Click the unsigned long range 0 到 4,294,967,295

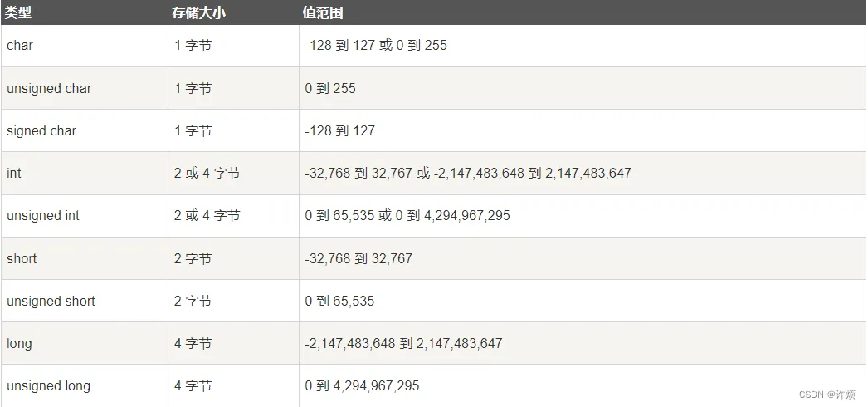point(362,385)
